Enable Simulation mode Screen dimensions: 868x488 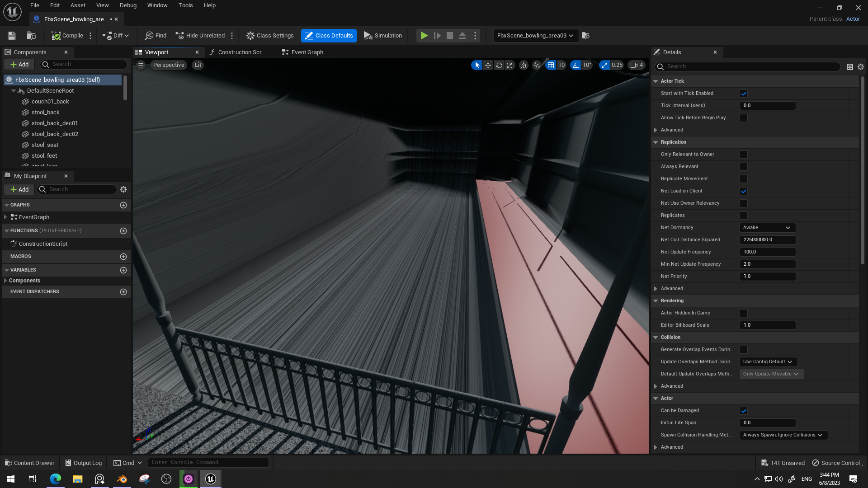(x=382, y=36)
